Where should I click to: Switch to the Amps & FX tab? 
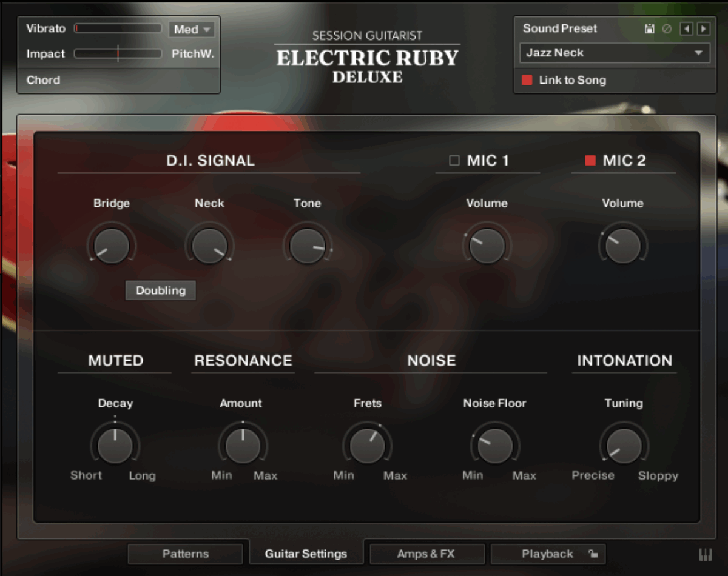pyautogui.click(x=426, y=554)
